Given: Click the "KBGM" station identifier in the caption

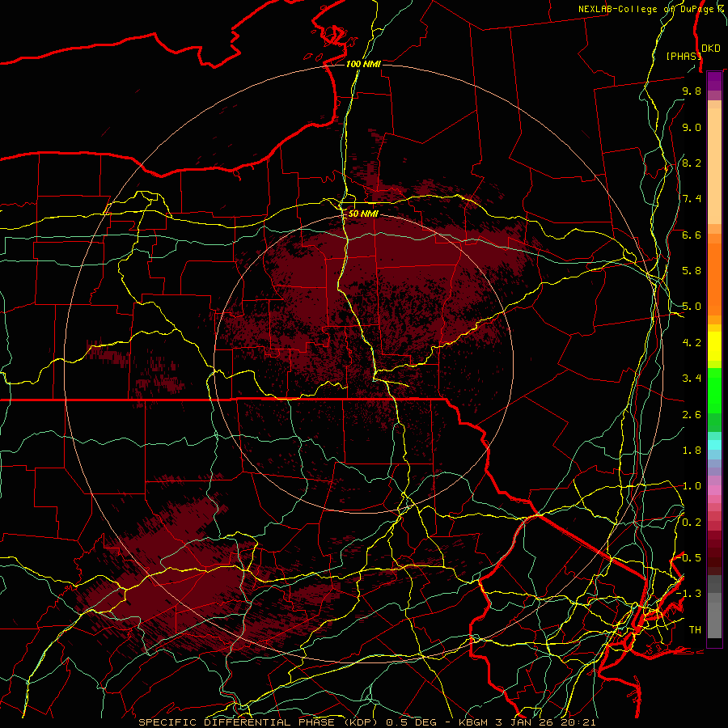Looking at the screenshot, I should click(x=473, y=722).
